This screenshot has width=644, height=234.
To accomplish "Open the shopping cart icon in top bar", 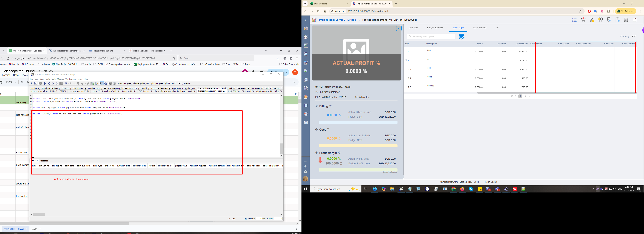I will tap(583, 20).
